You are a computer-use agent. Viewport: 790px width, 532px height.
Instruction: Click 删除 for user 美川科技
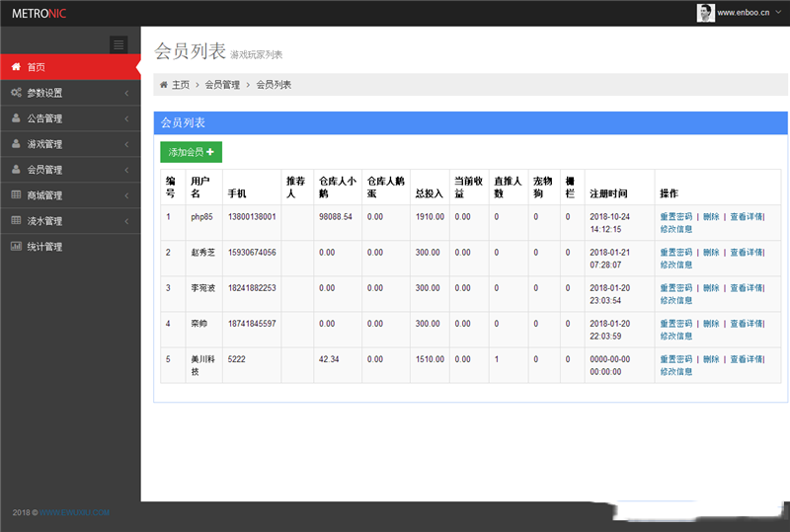711,359
